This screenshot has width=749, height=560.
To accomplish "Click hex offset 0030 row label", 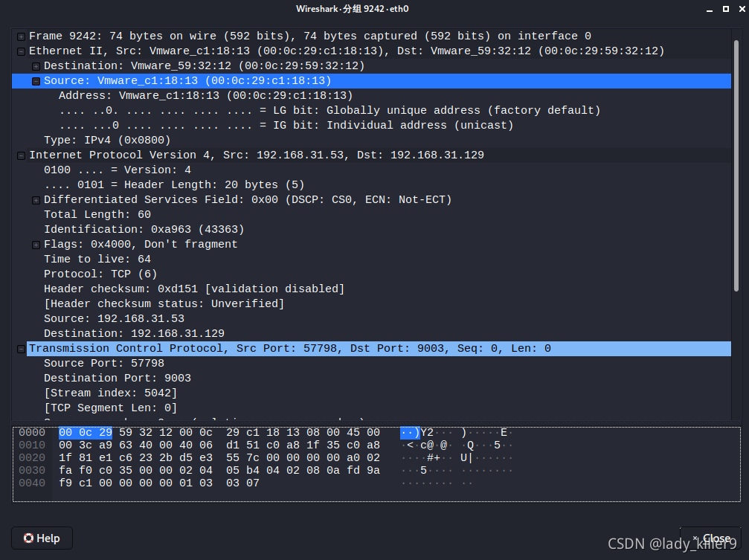I will pyautogui.click(x=32, y=471).
